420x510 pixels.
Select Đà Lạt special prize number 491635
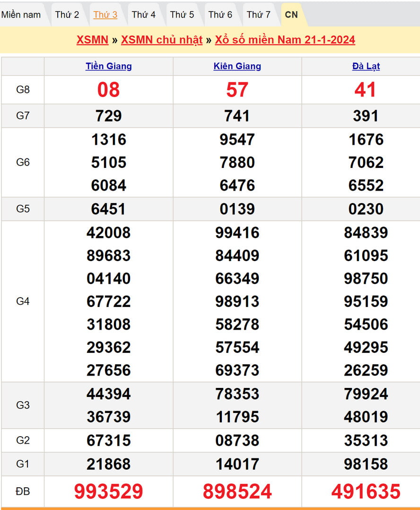pyautogui.click(x=366, y=492)
